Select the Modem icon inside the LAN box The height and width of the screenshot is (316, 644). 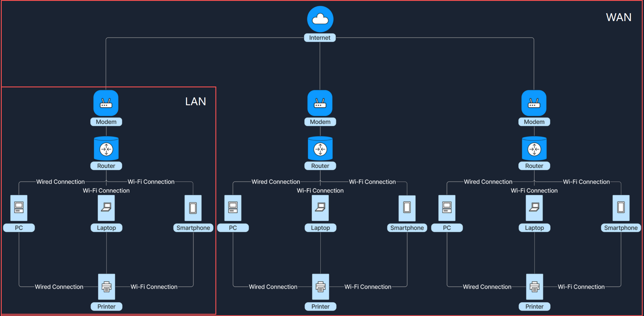point(106,103)
